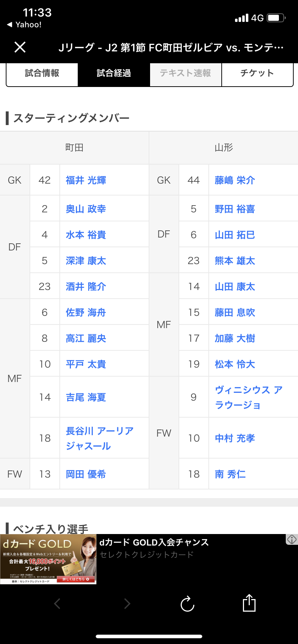Switch to the 試合情報 tab
The height and width of the screenshot is (644, 298).
click(x=42, y=73)
